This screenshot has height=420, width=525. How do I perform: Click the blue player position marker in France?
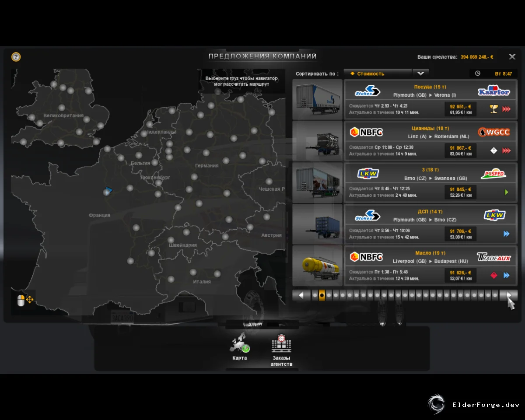[108, 191]
